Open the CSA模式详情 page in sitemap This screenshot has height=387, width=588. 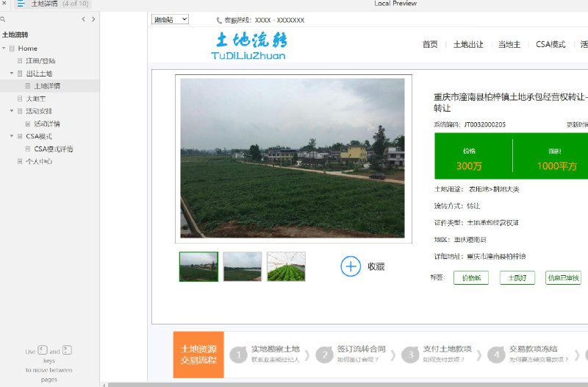click(x=54, y=149)
